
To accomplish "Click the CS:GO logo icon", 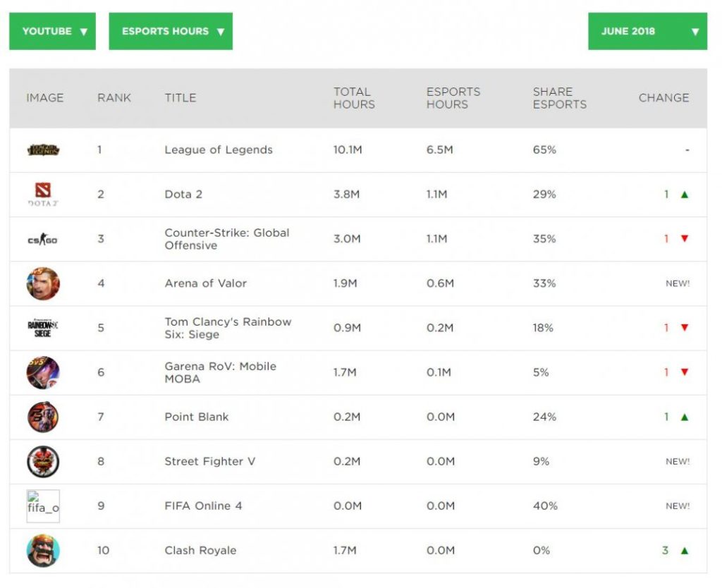I will pyautogui.click(x=43, y=239).
